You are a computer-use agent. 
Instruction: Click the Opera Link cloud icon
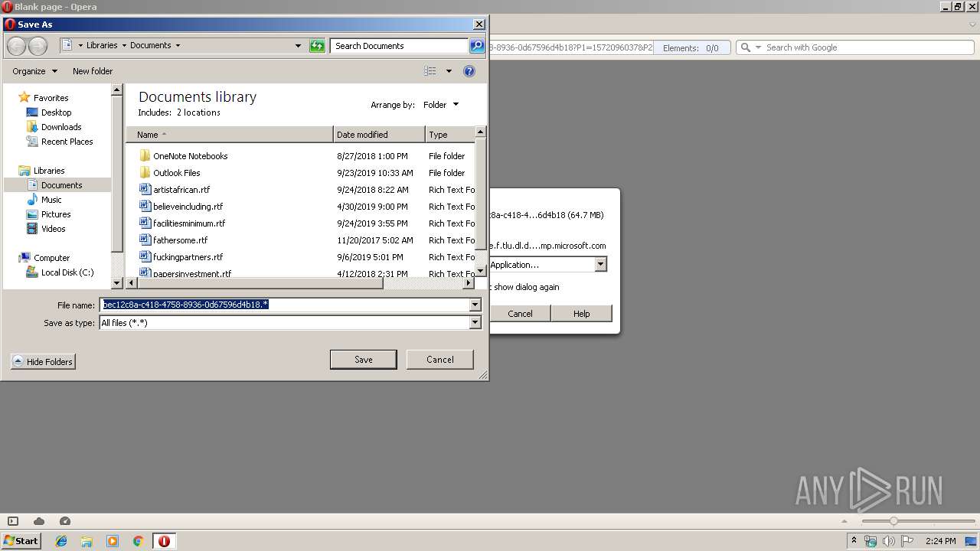(x=39, y=521)
